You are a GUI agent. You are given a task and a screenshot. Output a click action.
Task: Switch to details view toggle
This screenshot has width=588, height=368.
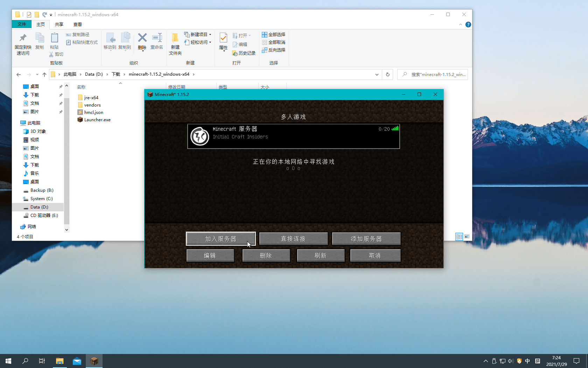coord(459,237)
